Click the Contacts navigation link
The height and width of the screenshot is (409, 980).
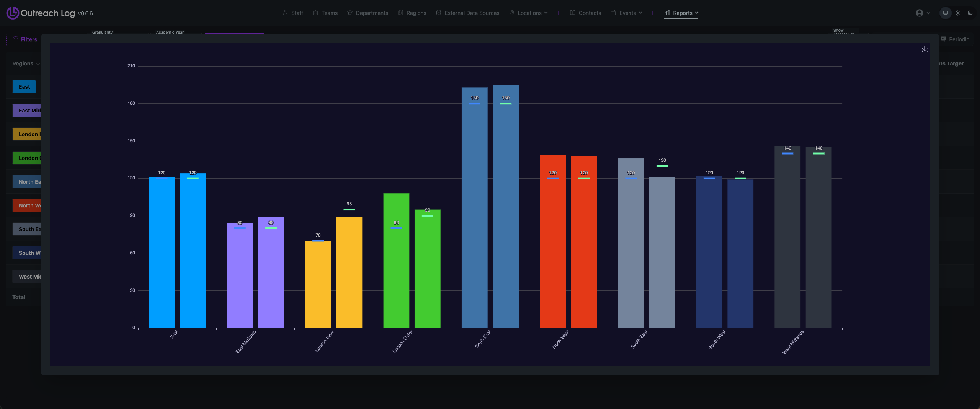pos(585,13)
